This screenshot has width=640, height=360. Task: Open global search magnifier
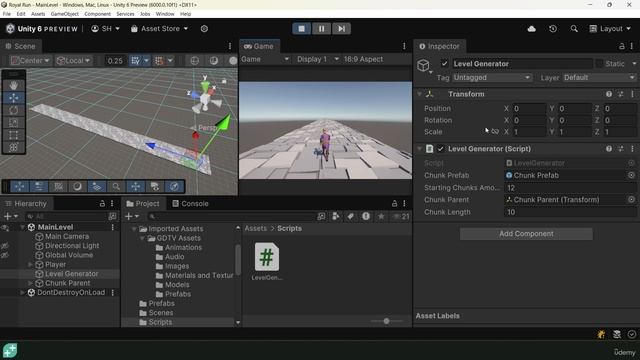pos(574,29)
